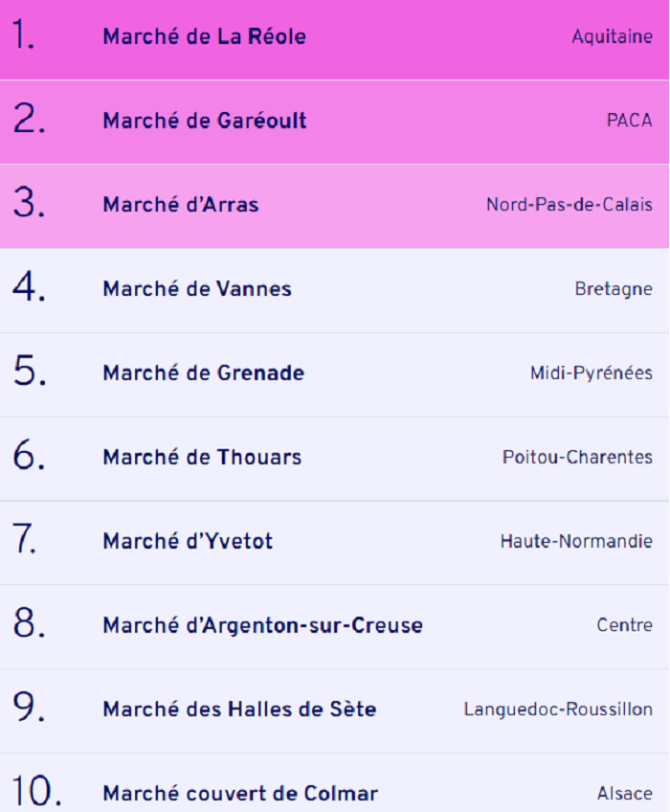
Task: Select the Midi-Pyrénées region label
Action: (592, 372)
